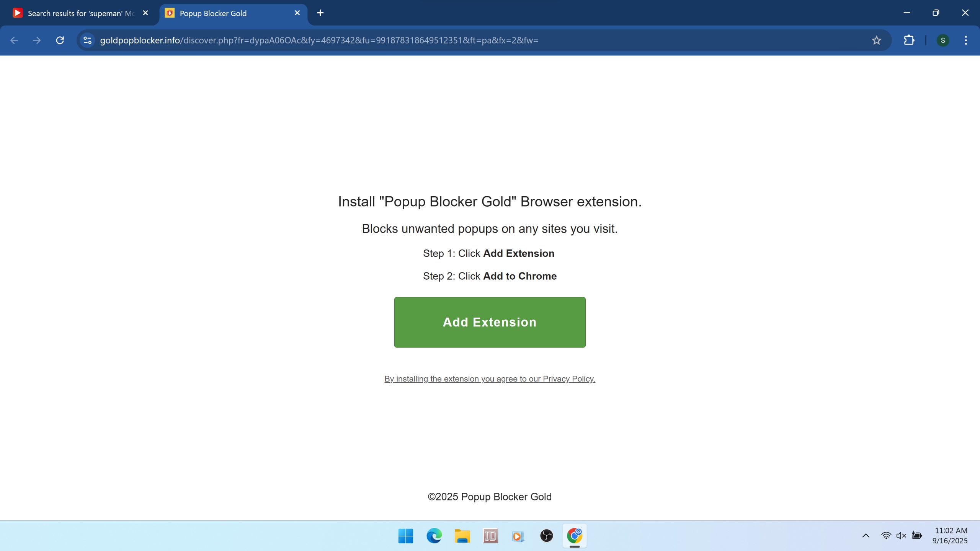Expand hidden system tray icons chevron
This screenshot has height=551, width=980.
[866, 536]
